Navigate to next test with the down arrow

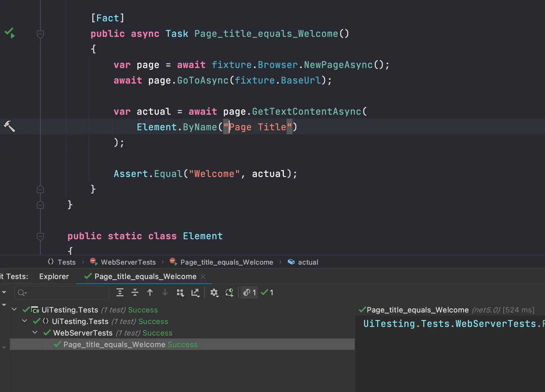pos(165,293)
